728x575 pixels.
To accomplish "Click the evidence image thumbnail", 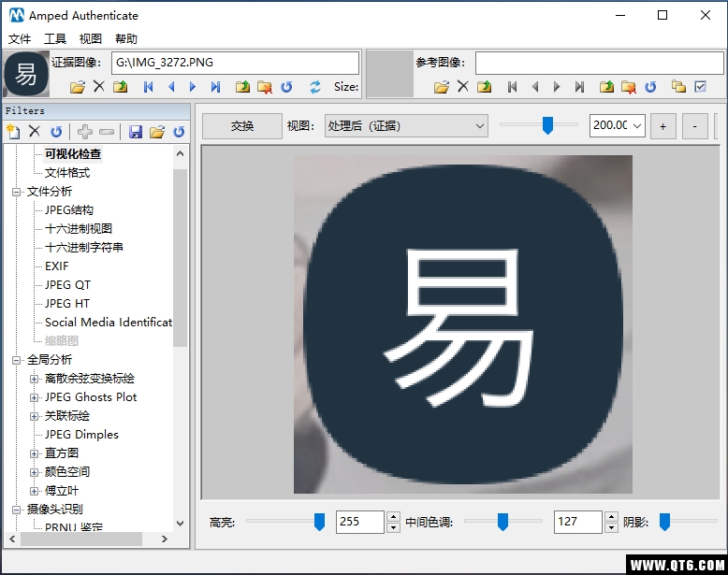I will (x=26, y=74).
